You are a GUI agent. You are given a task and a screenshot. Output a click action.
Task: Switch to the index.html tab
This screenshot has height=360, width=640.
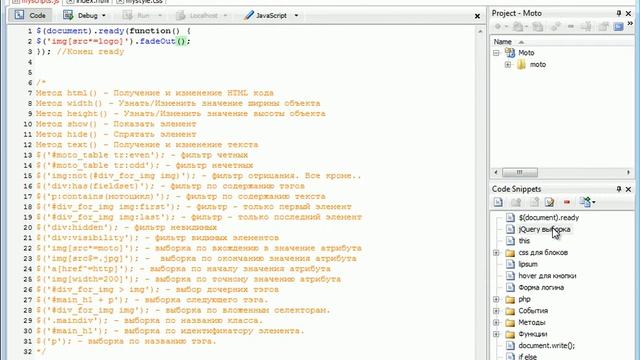89,2
